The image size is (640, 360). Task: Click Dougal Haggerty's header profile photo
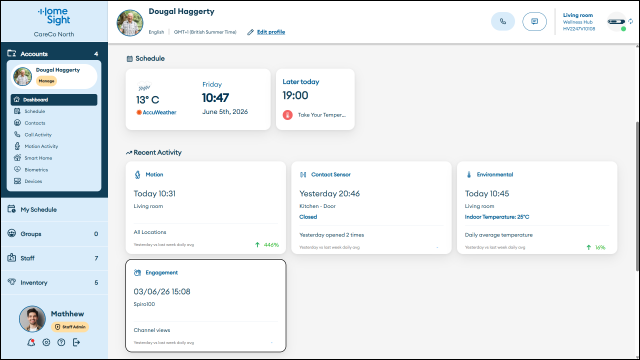pyautogui.click(x=130, y=23)
